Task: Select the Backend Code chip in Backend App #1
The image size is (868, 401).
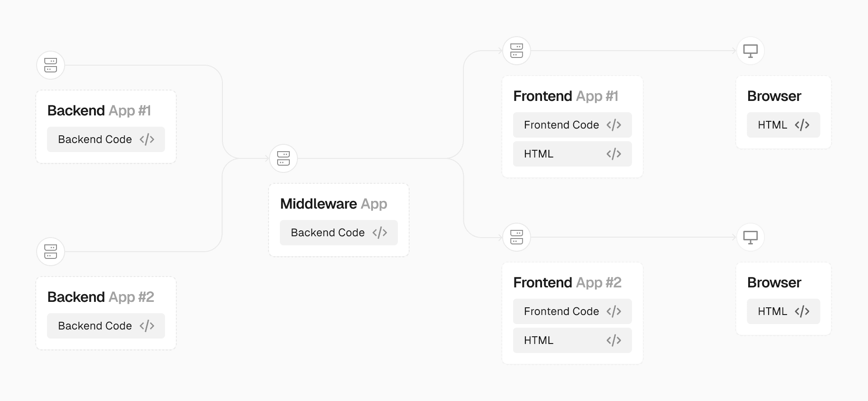Action: coord(106,139)
